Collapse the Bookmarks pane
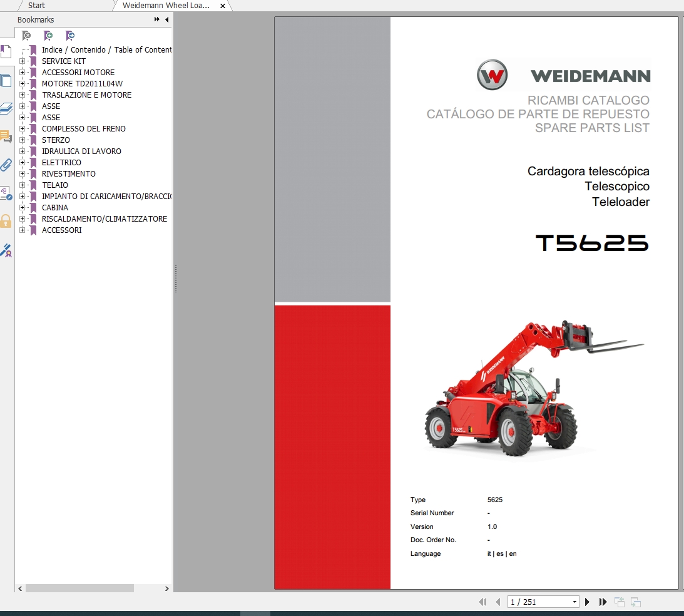The width and height of the screenshot is (684, 616). click(x=166, y=19)
